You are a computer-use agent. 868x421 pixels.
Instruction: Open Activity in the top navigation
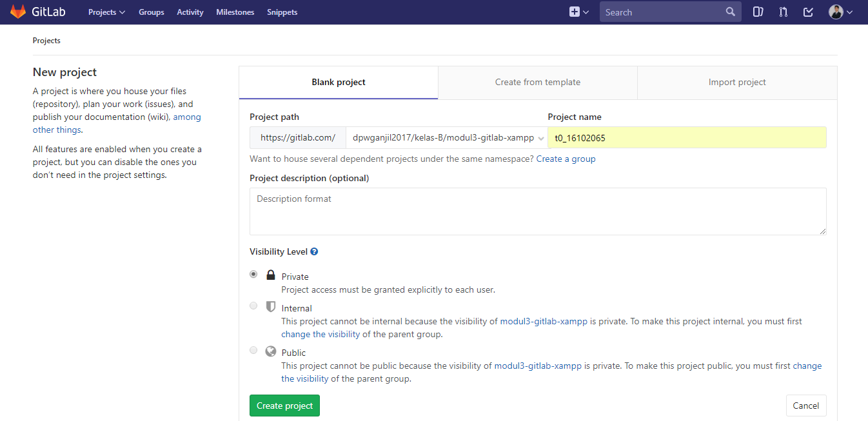pos(190,12)
